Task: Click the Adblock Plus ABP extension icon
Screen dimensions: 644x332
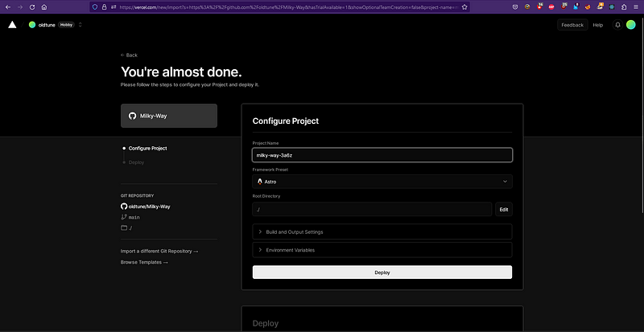Action: [551, 7]
